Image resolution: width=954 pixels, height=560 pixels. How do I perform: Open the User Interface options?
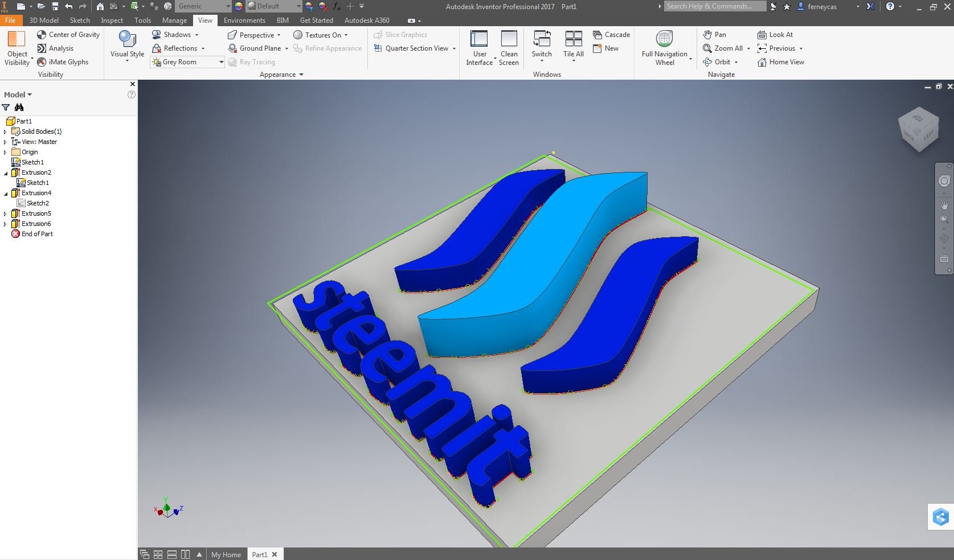pos(479,48)
